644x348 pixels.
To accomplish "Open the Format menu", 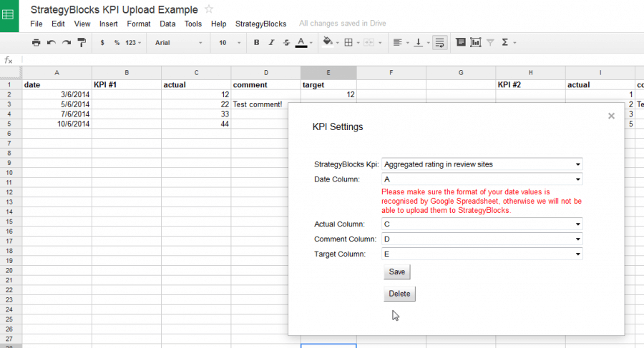I will click(x=139, y=24).
